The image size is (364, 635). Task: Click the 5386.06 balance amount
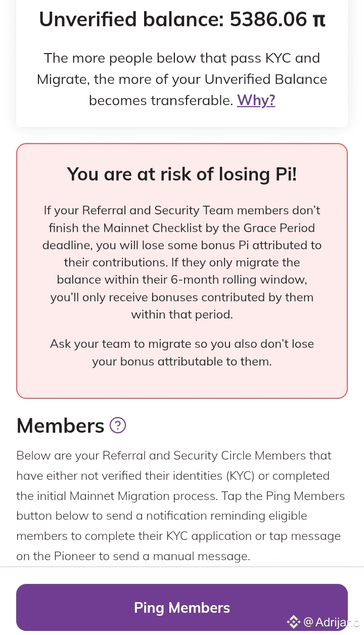(x=268, y=20)
